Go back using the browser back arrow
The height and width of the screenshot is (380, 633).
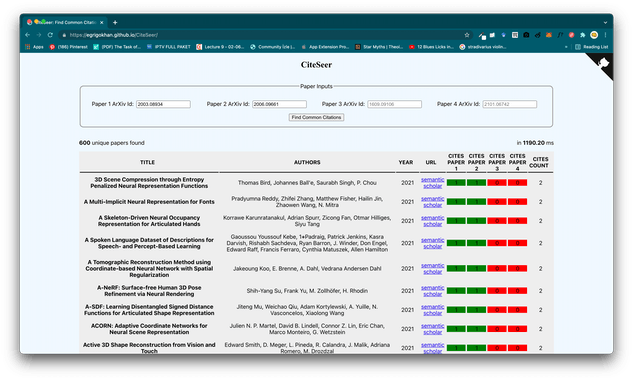click(x=27, y=35)
